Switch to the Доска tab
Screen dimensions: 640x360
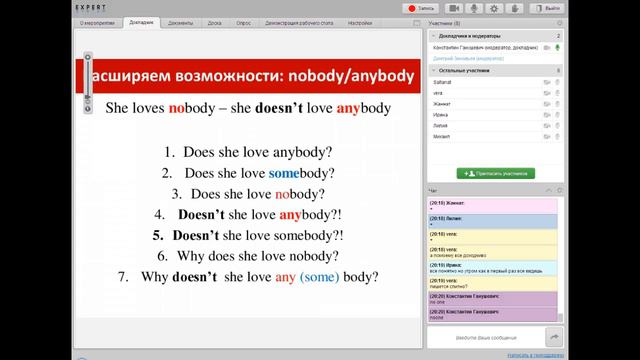(214, 23)
